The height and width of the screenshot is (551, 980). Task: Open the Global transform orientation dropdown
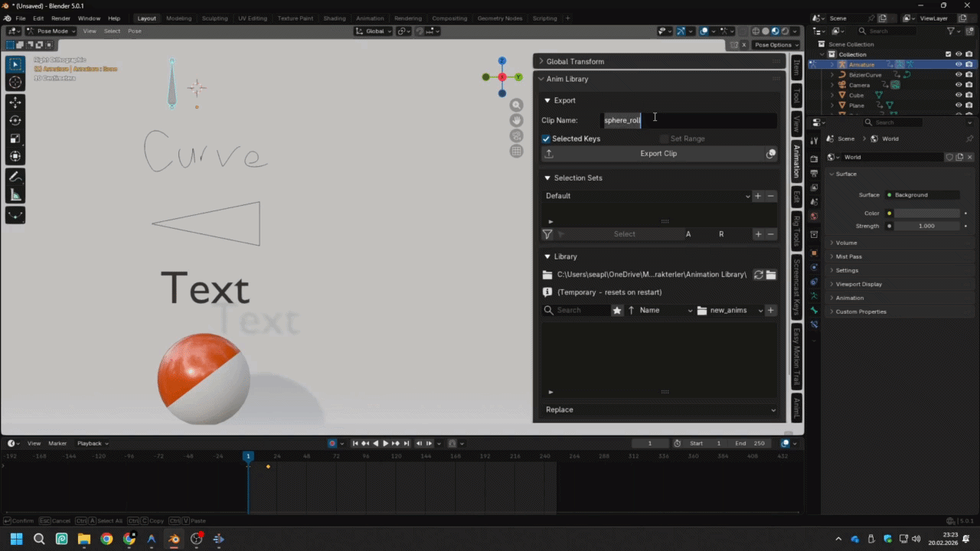pos(374,31)
